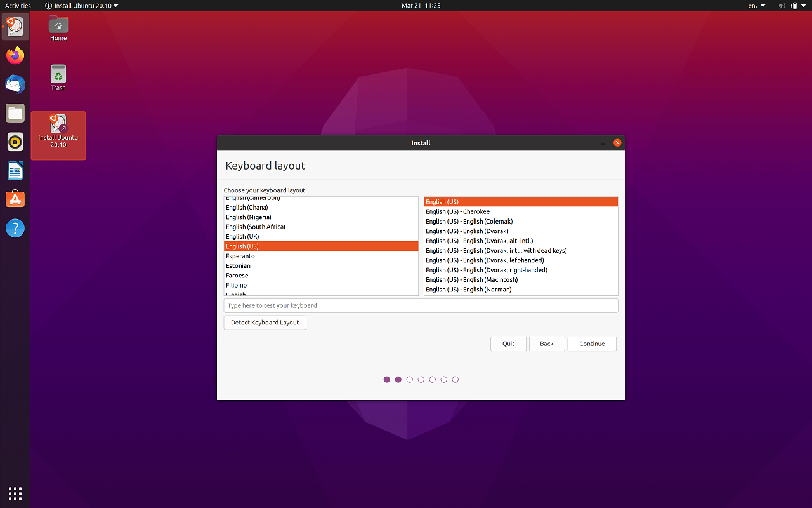Select Filipino keyboard layout
Image resolution: width=812 pixels, height=508 pixels.
point(321,285)
